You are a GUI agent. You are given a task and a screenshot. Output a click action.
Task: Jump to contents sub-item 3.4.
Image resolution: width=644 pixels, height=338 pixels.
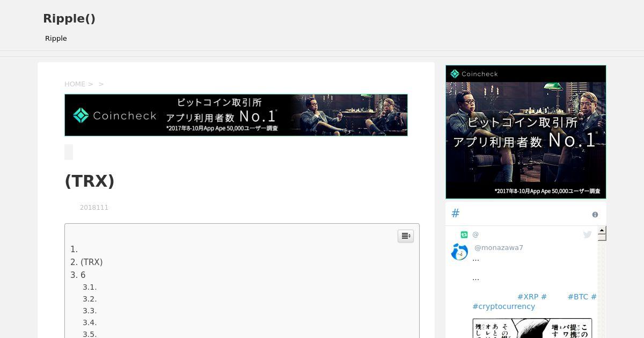[x=90, y=322]
